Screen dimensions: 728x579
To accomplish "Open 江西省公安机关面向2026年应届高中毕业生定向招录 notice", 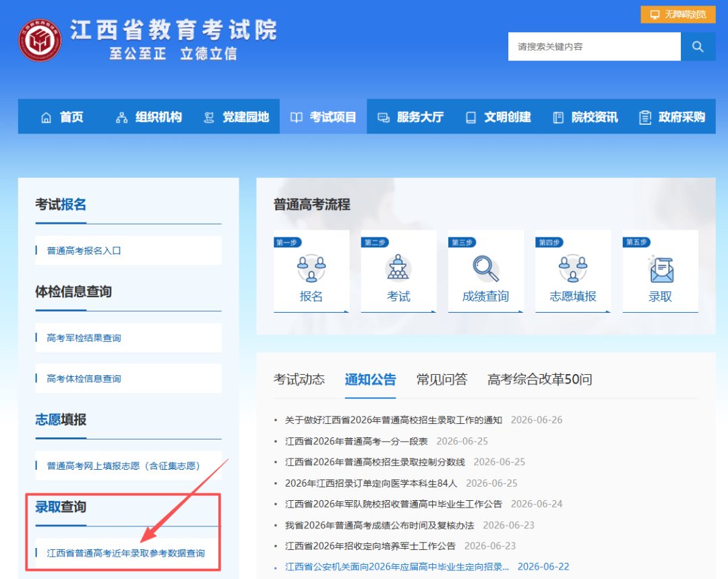I will pos(397,567).
